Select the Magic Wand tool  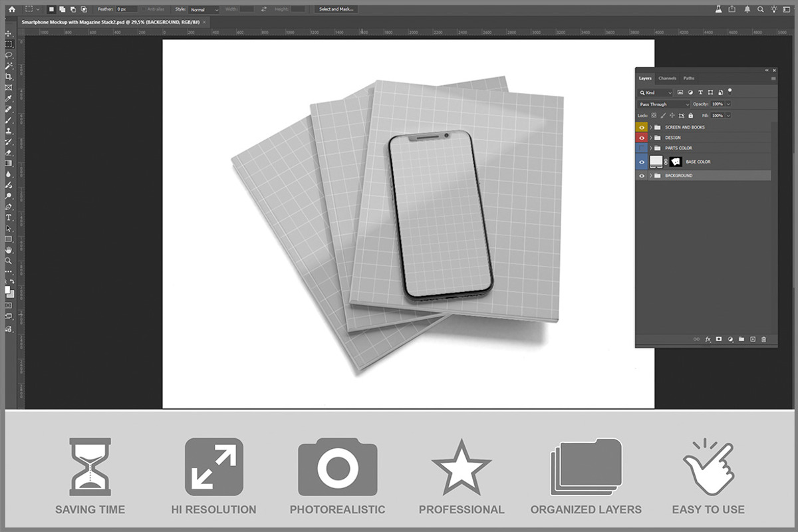[x=9, y=66]
